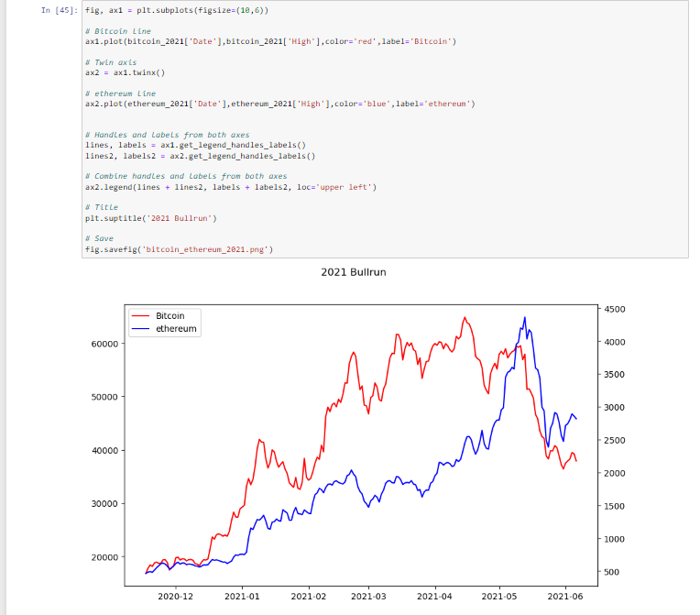Click the plt.suptitle('2021 Bullrun') line
The height and width of the screenshot is (615, 700).
coord(148,218)
